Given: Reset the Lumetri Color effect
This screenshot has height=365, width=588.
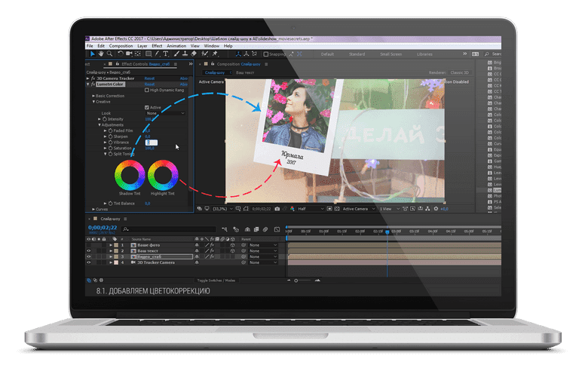Looking at the screenshot, I should tap(149, 84).
